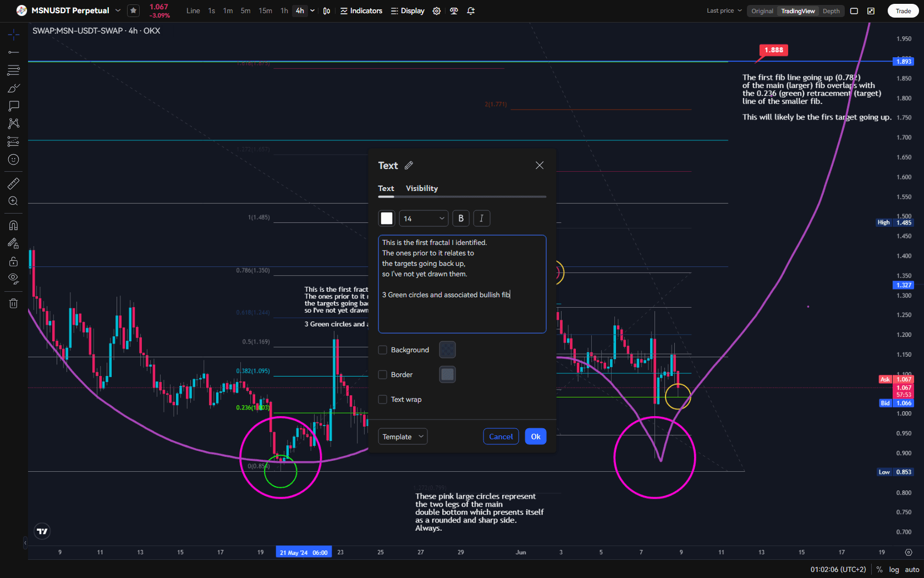Click the Trade button

(x=903, y=11)
